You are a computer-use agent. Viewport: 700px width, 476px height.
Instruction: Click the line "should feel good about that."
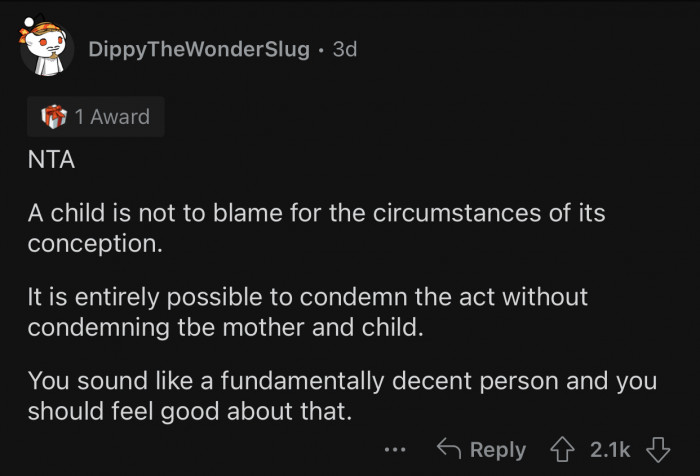click(x=190, y=410)
